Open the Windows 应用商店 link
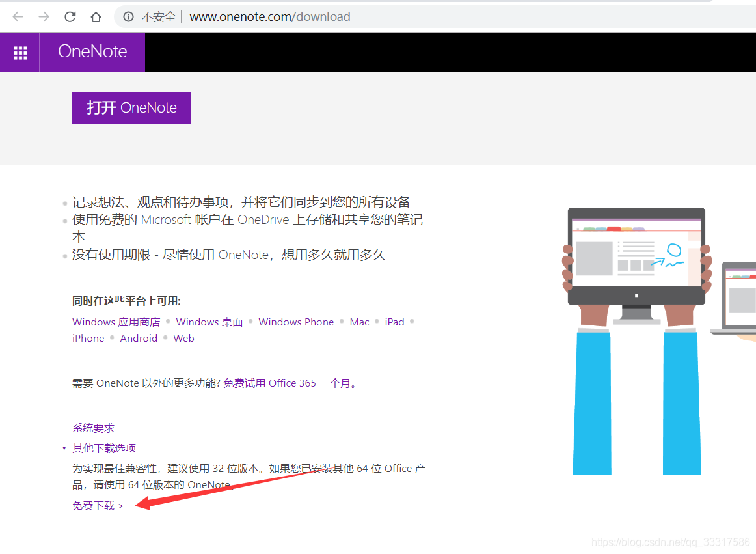Viewport: 756px width, 554px height. click(x=116, y=322)
